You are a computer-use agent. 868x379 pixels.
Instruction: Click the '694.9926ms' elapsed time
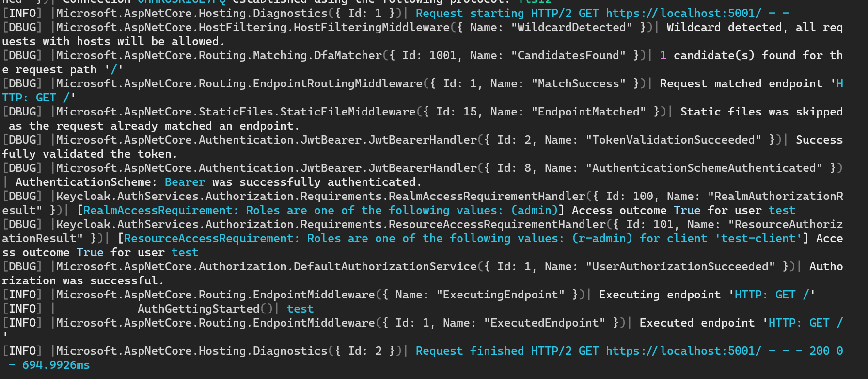(x=56, y=365)
